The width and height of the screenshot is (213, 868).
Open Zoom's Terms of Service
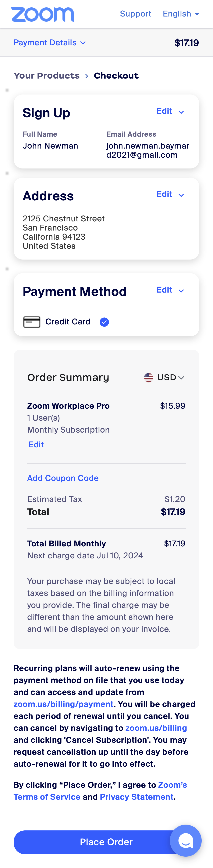pyautogui.click(x=46, y=797)
